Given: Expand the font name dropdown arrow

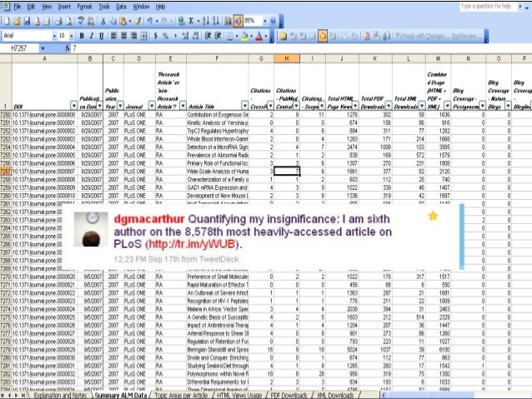Looking at the screenshot, I should point(54,36).
